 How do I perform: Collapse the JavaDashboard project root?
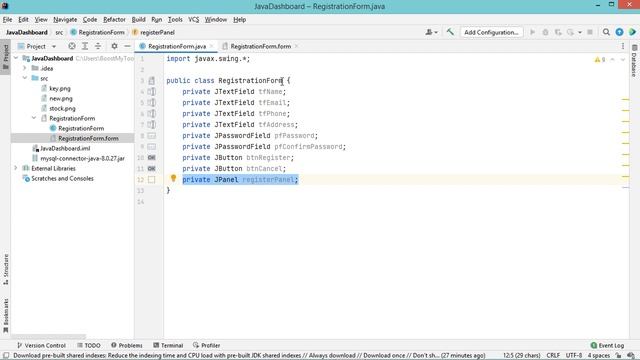click(16, 58)
